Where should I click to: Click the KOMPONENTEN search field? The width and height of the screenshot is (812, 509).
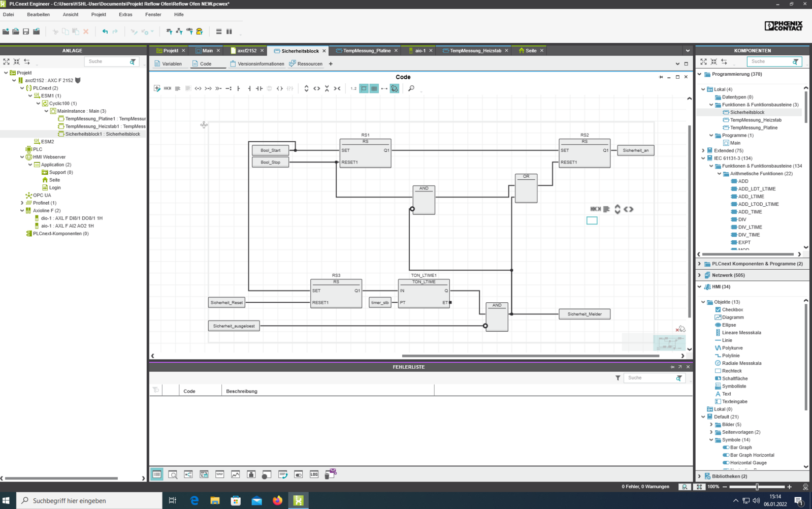pyautogui.click(x=769, y=61)
